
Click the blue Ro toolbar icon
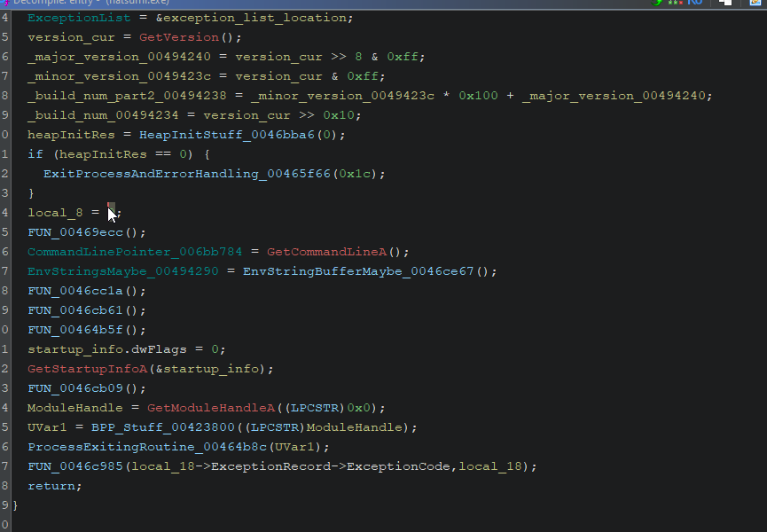(x=695, y=3)
